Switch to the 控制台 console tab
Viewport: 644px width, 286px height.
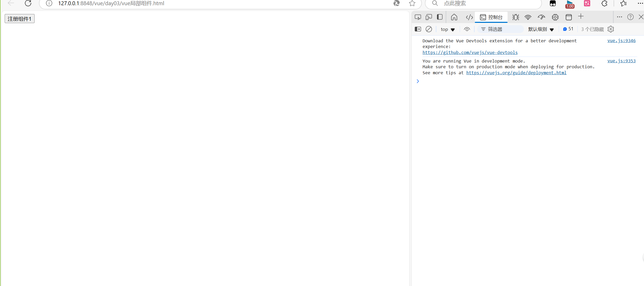point(491,17)
